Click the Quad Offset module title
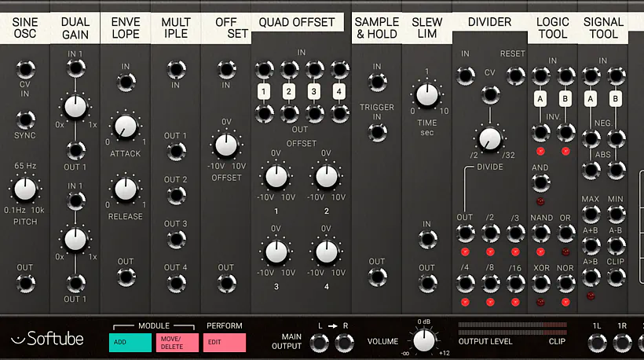The width and height of the screenshot is (644, 360). [x=297, y=22]
